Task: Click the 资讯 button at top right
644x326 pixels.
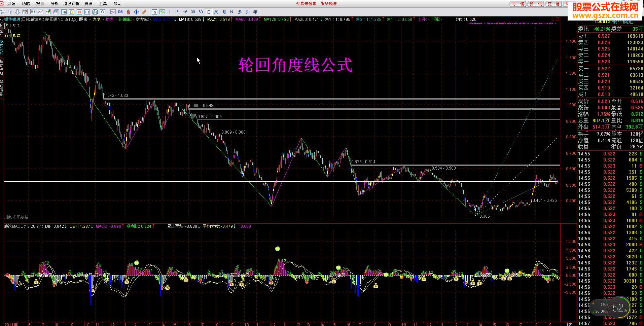Action: [x=536, y=4]
